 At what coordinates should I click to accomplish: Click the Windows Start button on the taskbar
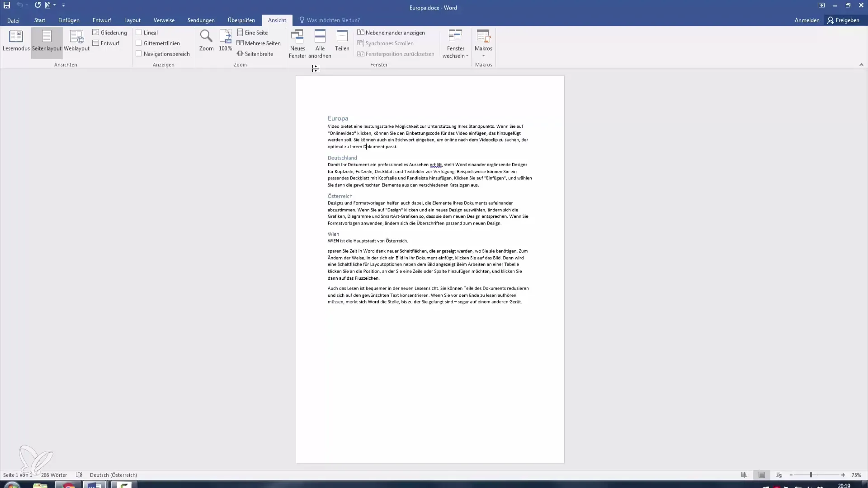[12, 484]
